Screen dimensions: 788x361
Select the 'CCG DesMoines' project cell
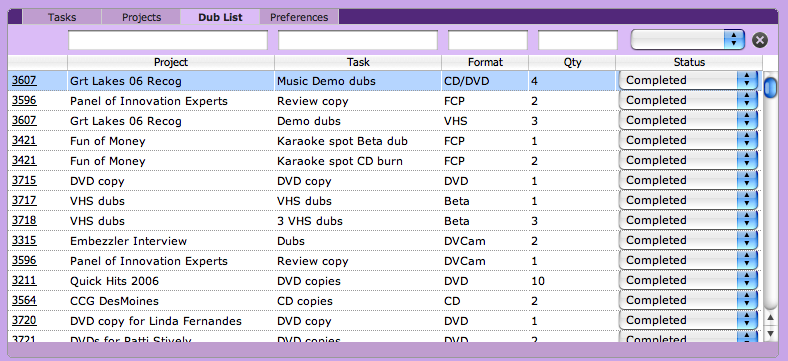[171, 301]
